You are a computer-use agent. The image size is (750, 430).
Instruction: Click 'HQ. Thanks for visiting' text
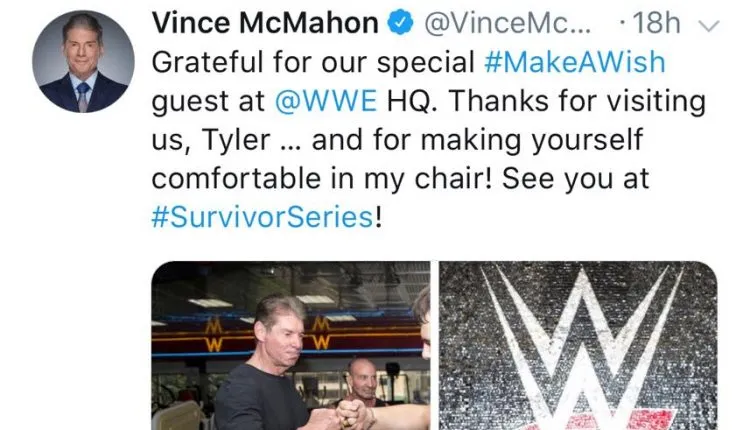546,102
